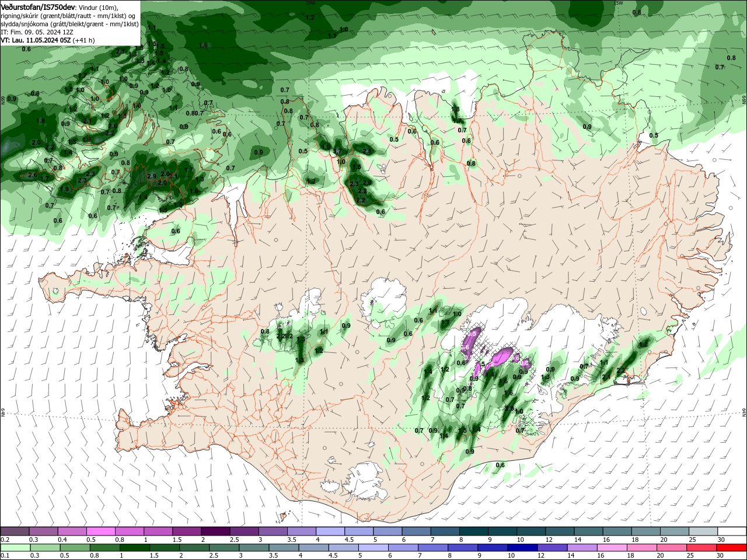The image size is (747, 560).
Task: Click the 'VT: Lau. 11.05.2024 05Z' valid time
Action: click(36, 40)
